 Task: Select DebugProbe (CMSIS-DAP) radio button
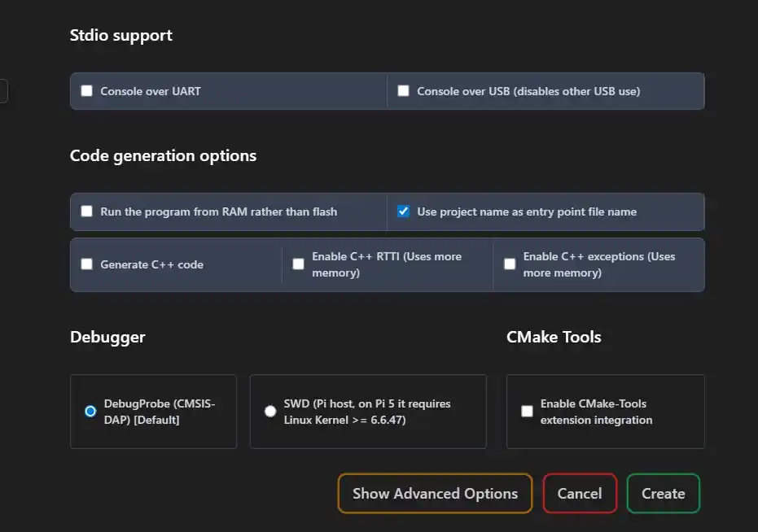tap(90, 412)
